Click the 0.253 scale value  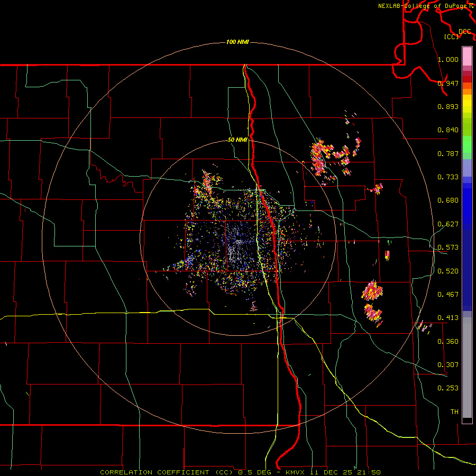click(448, 388)
